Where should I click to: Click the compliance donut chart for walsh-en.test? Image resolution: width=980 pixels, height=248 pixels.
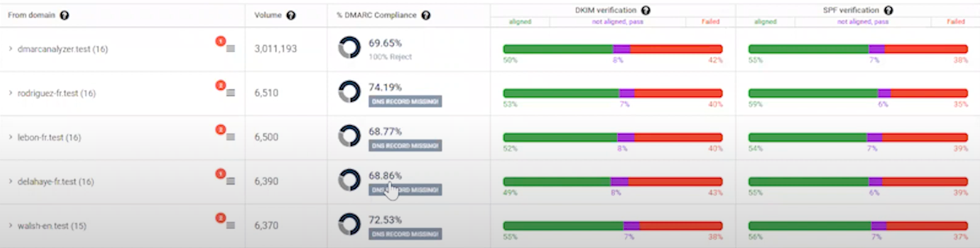click(x=350, y=224)
